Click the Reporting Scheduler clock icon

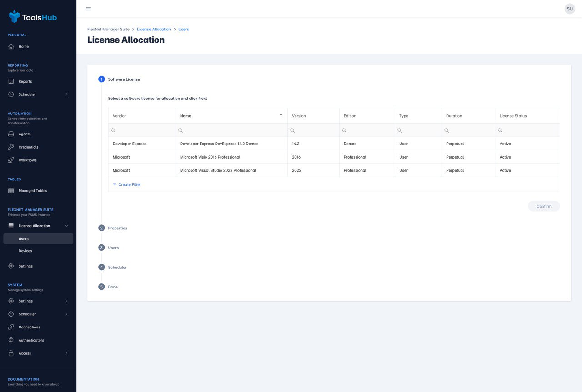(x=11, y=94)
